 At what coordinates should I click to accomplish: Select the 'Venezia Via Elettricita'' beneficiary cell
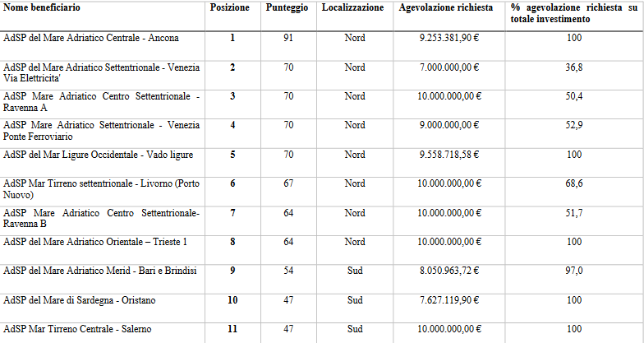click(x=102, y=72)
